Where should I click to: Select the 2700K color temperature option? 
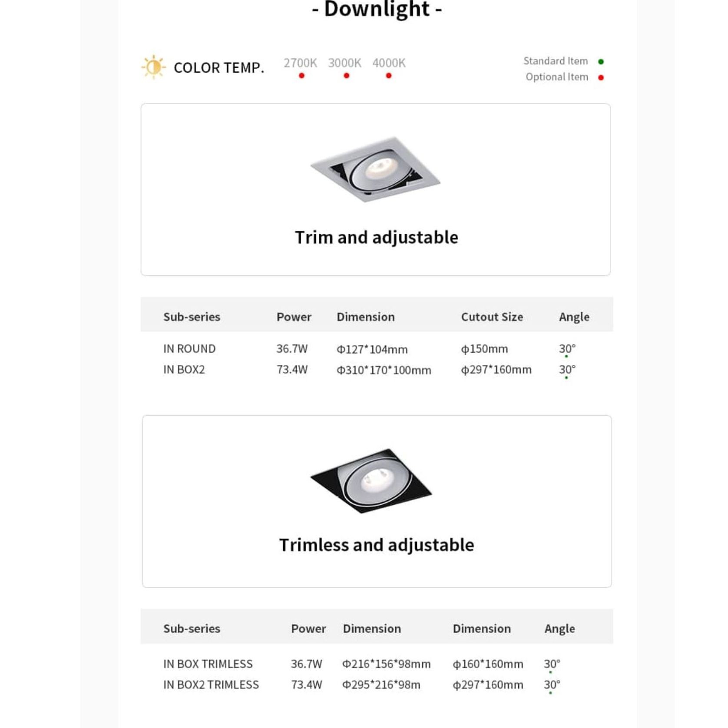pos(301,63)
